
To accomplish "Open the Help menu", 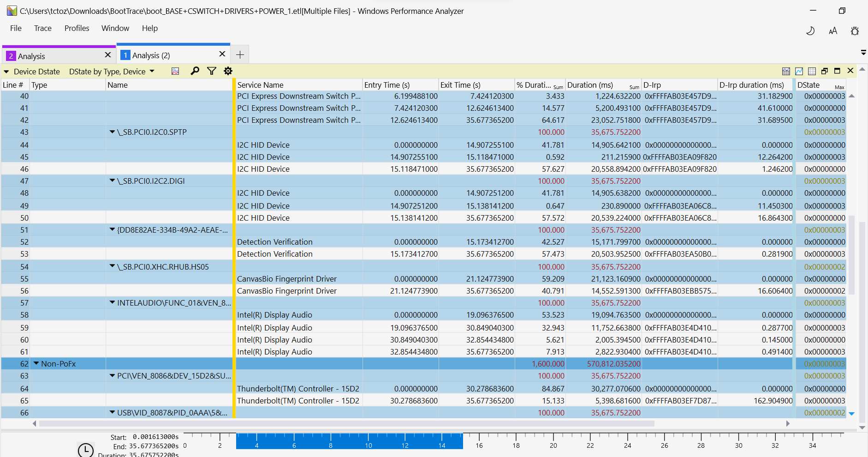I will coord(150,28).
